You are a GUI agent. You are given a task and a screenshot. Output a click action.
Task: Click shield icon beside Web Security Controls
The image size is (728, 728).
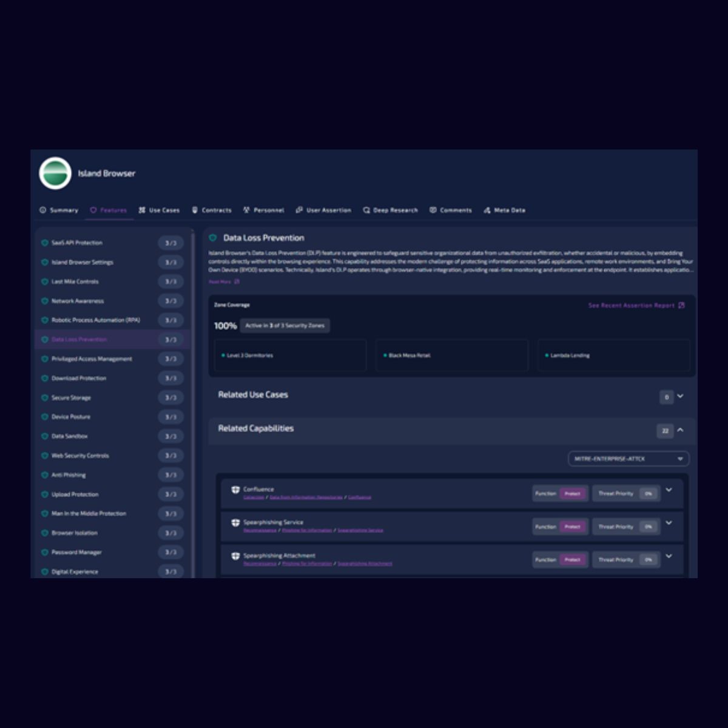click(x=44, y=456)
